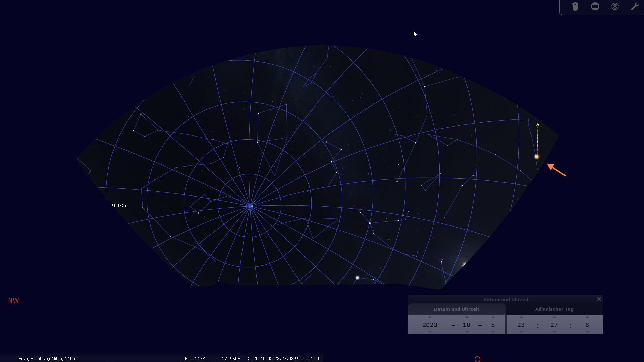
Task: Decrease the year with the down arrow
Action: (x=430, y=332)
